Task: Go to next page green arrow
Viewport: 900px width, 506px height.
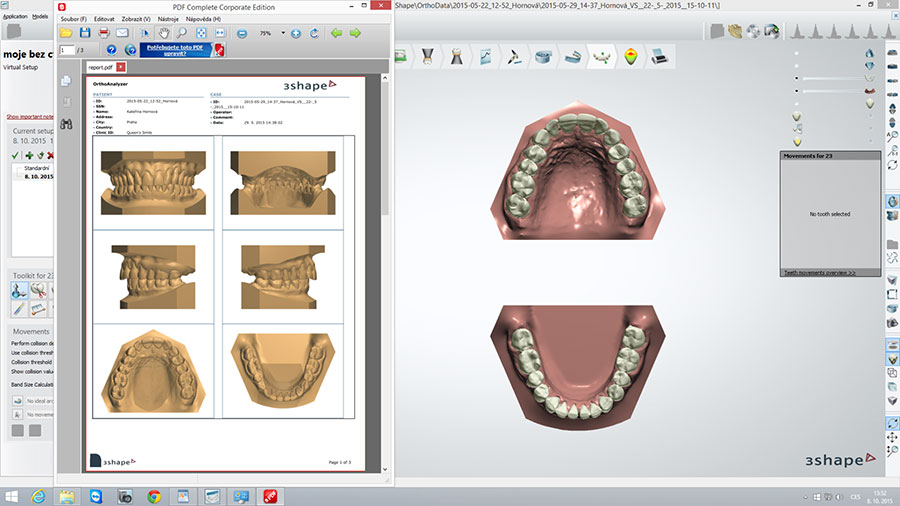Action: coord(355,33)
